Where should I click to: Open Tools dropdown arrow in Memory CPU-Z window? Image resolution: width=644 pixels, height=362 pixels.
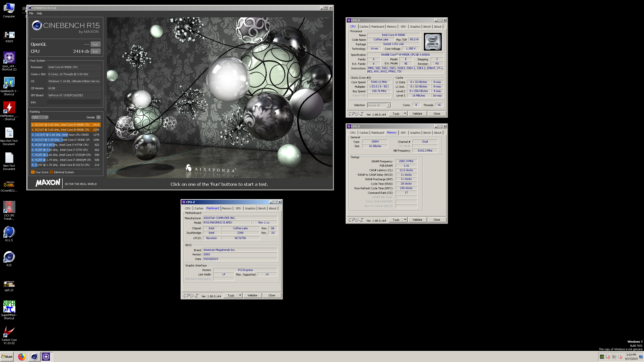click(x=405, y=220)
